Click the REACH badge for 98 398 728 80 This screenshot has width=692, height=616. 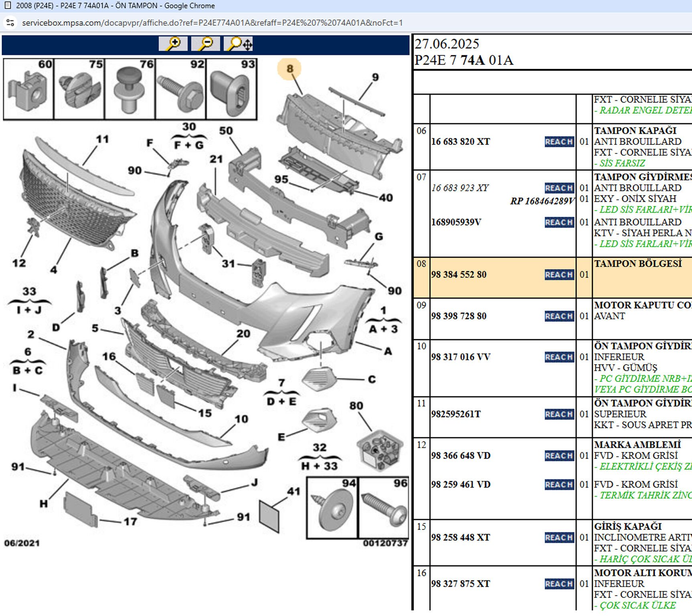pos(559,316)
